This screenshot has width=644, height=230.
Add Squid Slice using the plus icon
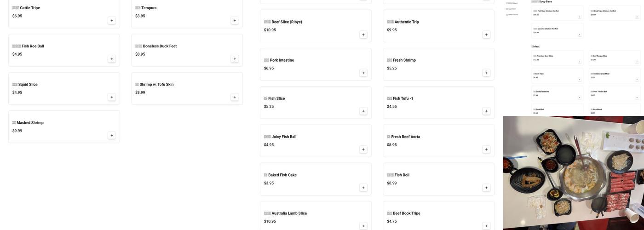tap(112, 97)
